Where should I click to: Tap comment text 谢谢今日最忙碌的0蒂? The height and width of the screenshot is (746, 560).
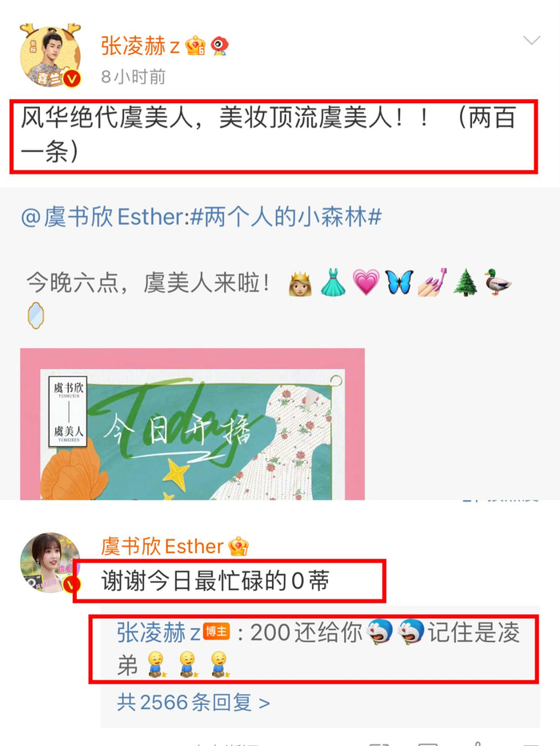(x=215, y=581)
